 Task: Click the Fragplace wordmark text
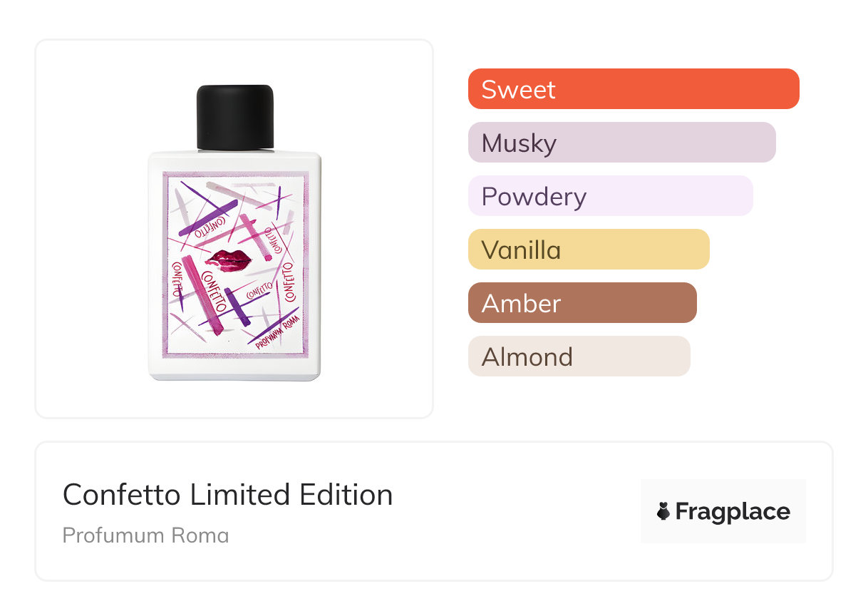click(x=733, y=512)
